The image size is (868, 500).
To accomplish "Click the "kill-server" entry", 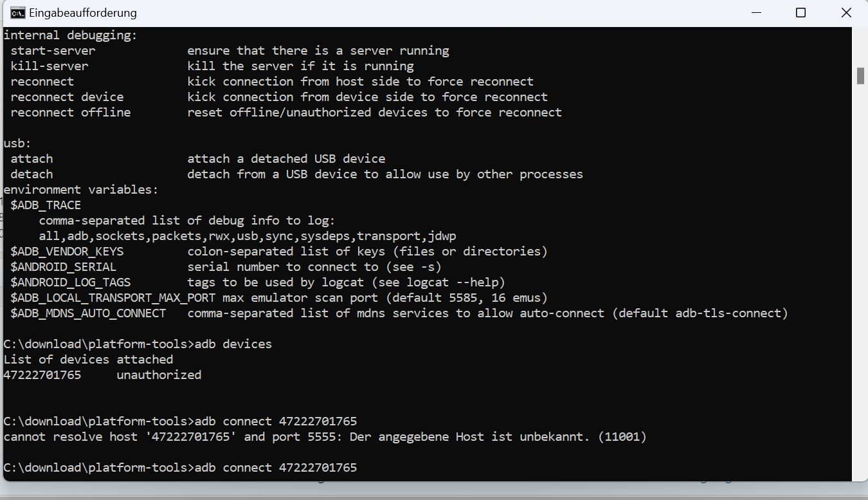I will (50, 66).
